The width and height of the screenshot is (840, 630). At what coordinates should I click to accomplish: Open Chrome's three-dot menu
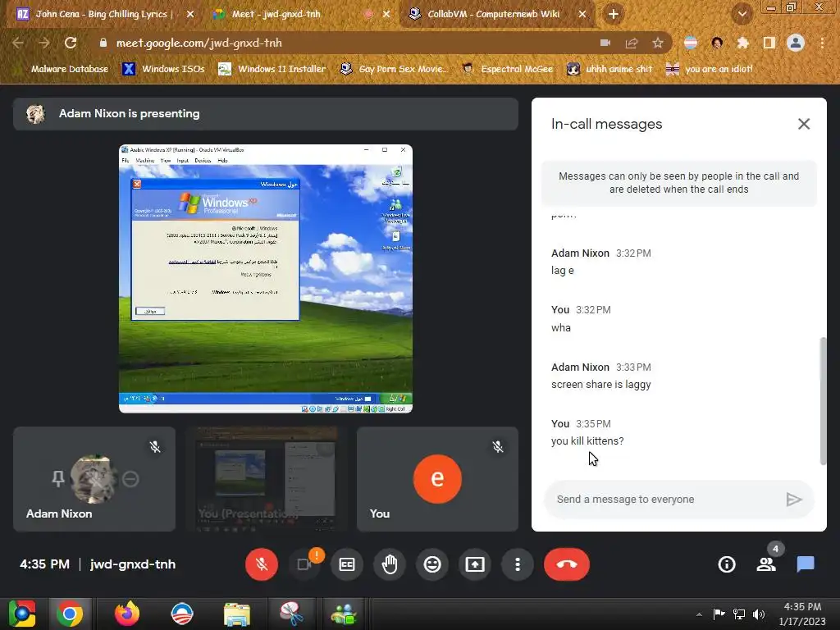[x=822, y=43]
